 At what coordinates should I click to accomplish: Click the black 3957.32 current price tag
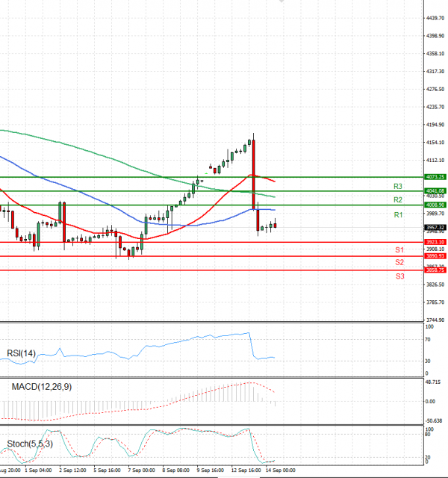(435, 227)
